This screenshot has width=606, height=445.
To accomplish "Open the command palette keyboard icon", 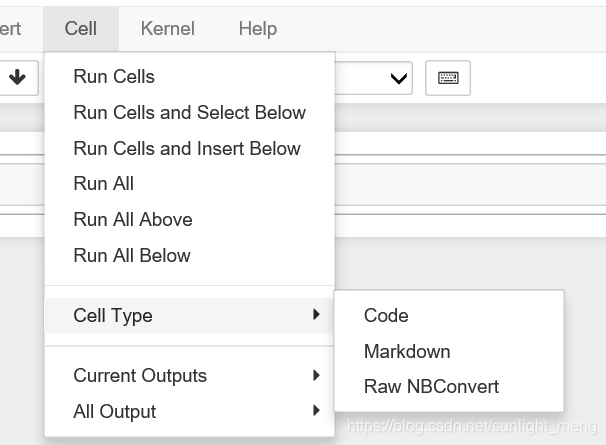I will [x=448, y=78].
